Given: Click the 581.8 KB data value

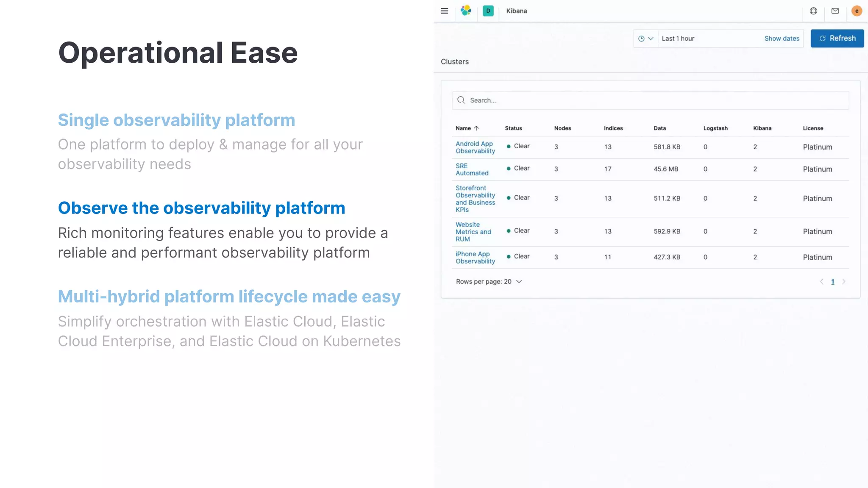Looking at the screenshot, I should coord(667,147).
